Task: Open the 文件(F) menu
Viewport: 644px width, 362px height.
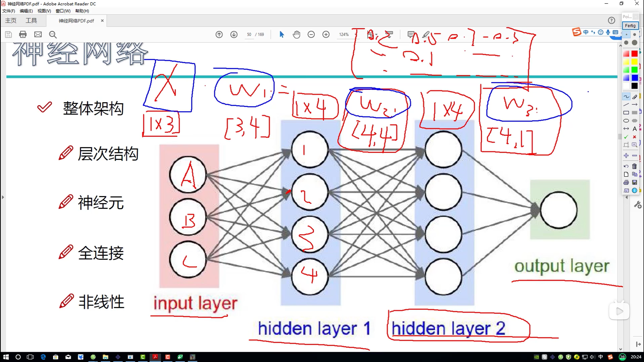Action: pyautogui.click(x=9, y=11)
